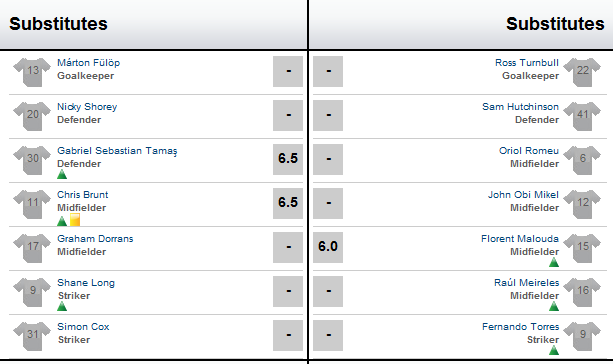Click the yellow card icon under Chris Brunt
This screenshot has height=364, width=613.
(75, 219)
